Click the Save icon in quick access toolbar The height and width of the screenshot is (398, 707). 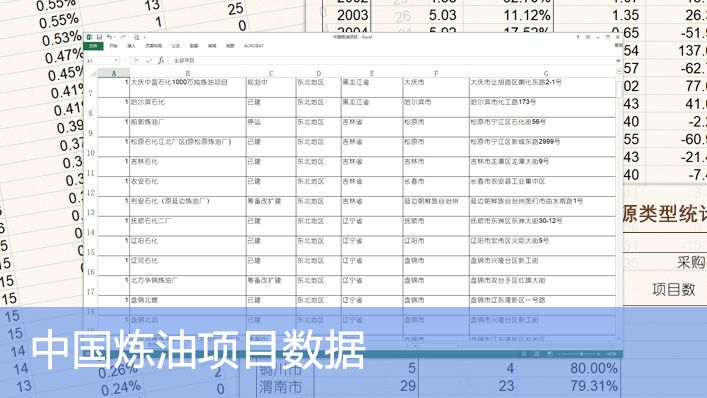tap(99, 37)
